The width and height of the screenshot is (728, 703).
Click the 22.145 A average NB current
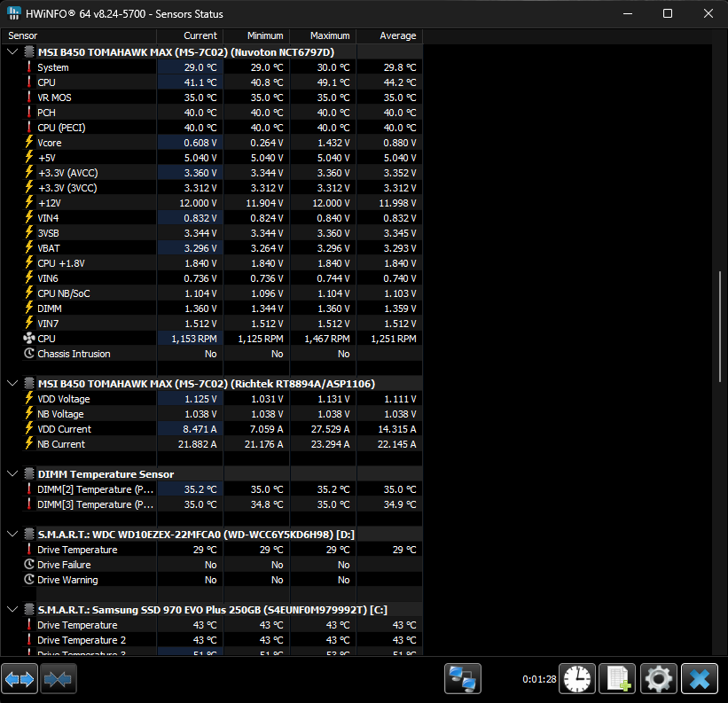point(396,444)
